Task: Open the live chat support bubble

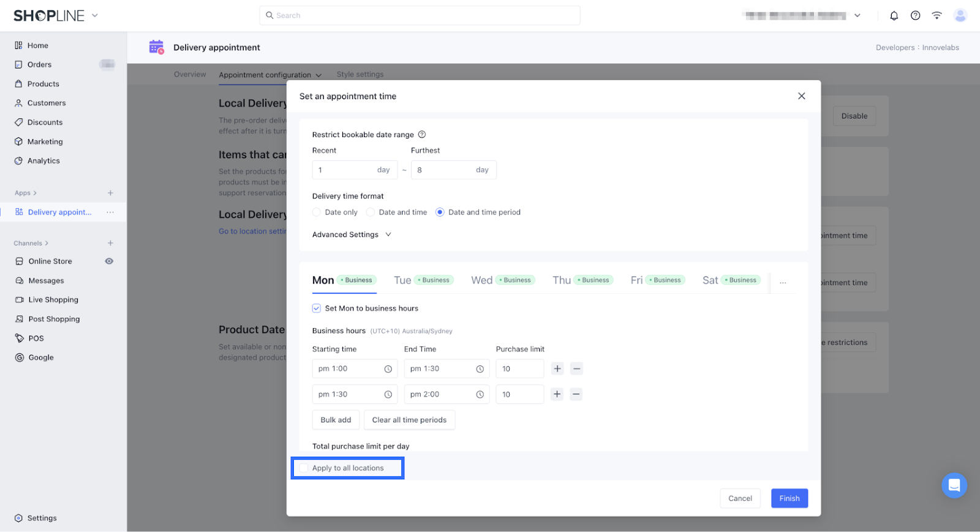Action: tap(954, 485)
